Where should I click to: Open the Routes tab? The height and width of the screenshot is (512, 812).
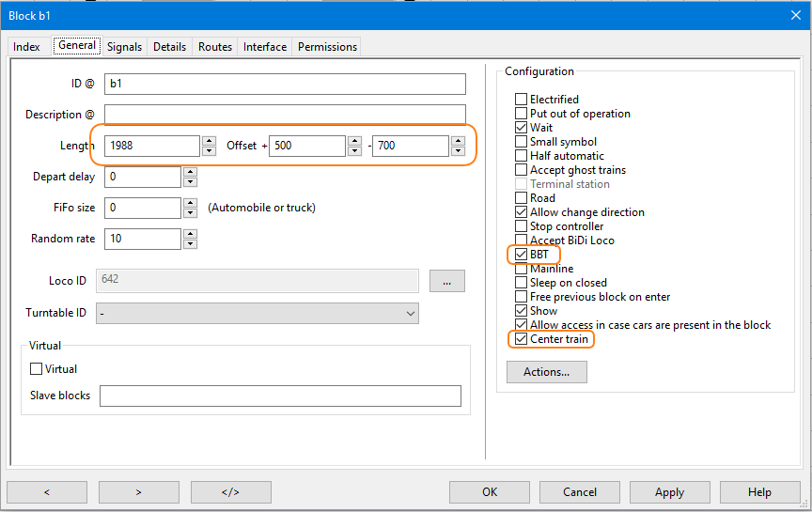(214, 47)
